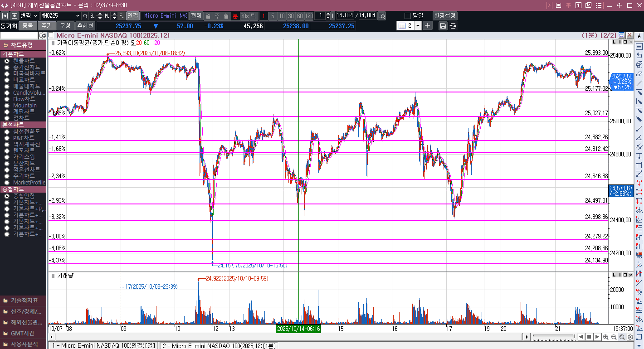Screen dimensions: 644x349
Task: Select the 삼선전환도 radio option
Action: click(x=7, y=131)
